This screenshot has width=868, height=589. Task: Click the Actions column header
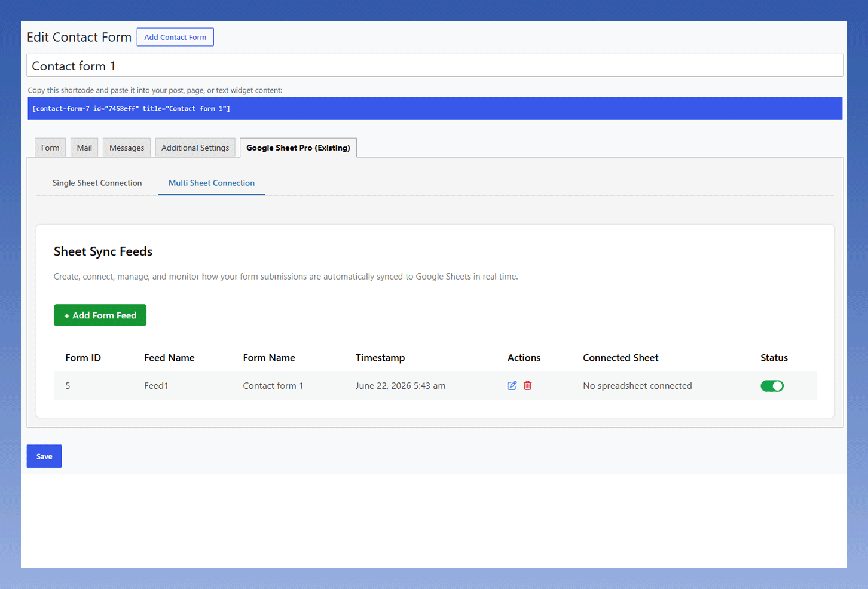524,358
